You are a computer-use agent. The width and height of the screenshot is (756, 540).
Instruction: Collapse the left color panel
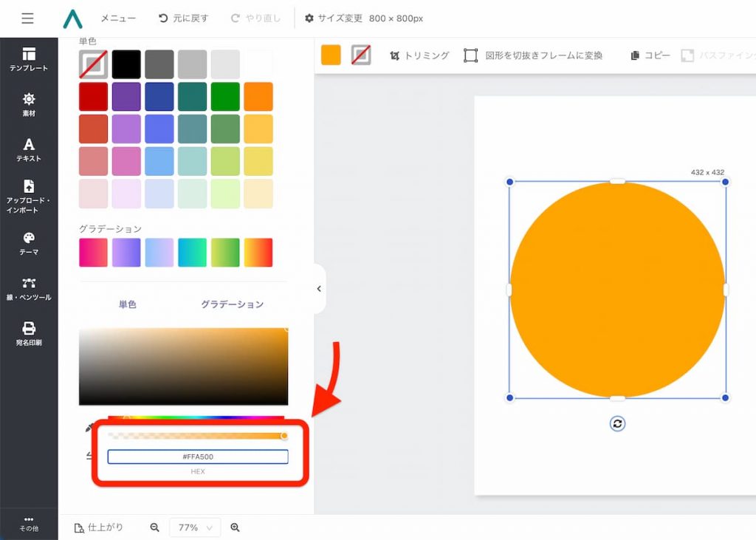319,289
